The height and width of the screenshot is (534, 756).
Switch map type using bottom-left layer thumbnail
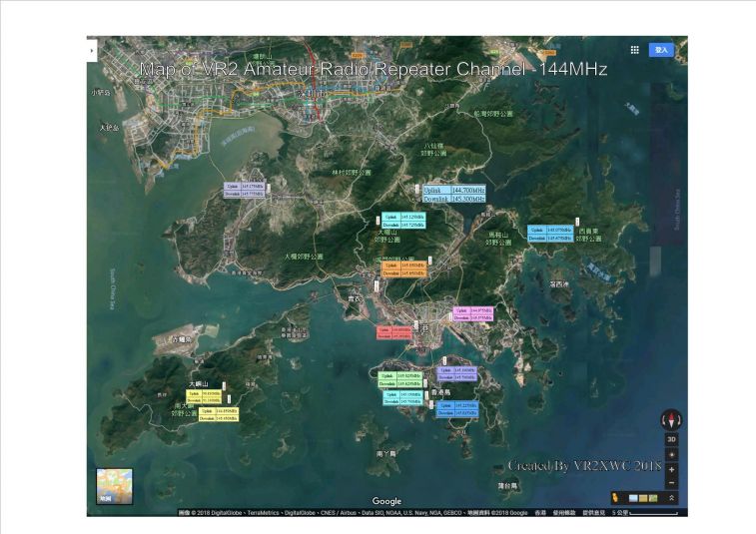point(113,486)
